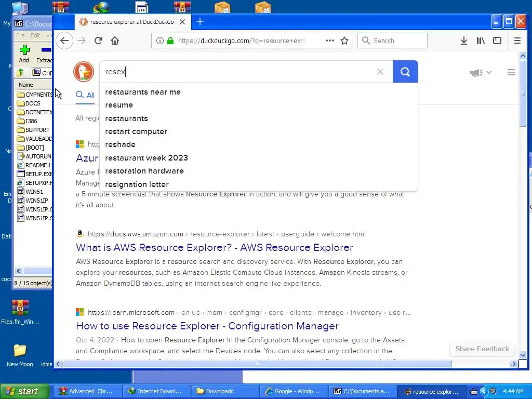The width and height of the screenshot is (532, 399).
Task: Open the browser Home page icon
Action: tap(115, 41)
